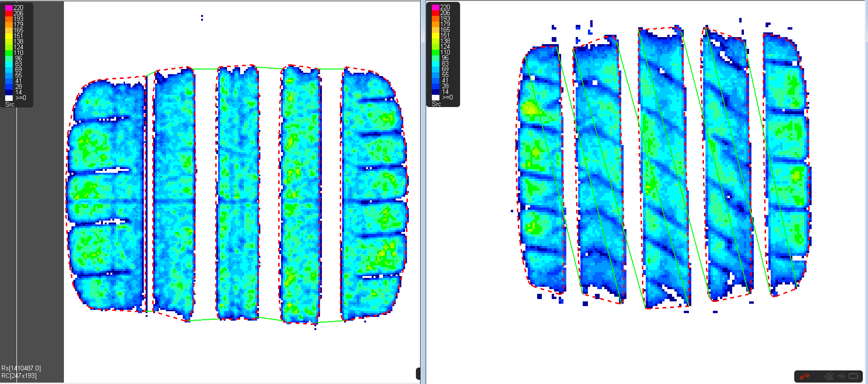868x384 pixels.
Task: Select red 206 swatch in right pane legend
Action: point(436,13)
